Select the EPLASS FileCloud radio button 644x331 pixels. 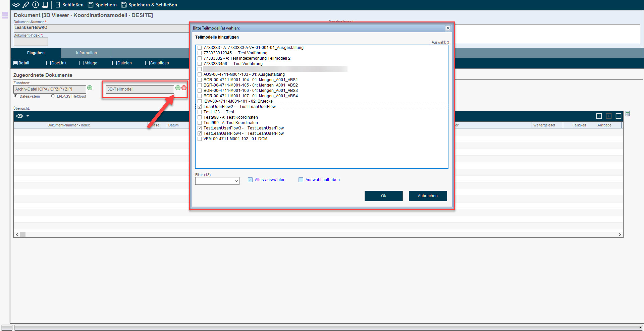pyautogui.click(x=53, y=96)
